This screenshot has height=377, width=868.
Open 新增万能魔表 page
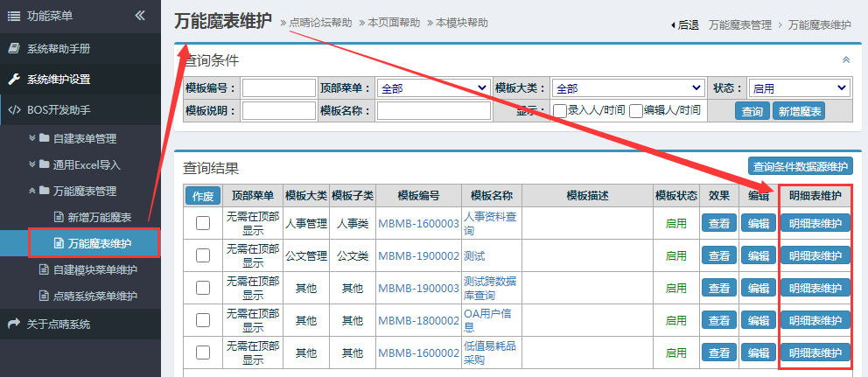tap(99, 217)
